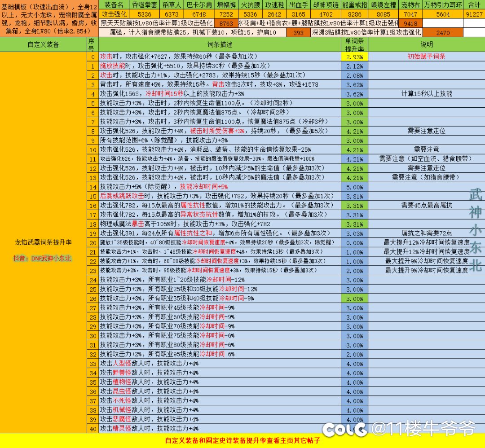Select the 需要45点最高属抗 note cell
Screen dimensions: 485x448
coord(426,205)
